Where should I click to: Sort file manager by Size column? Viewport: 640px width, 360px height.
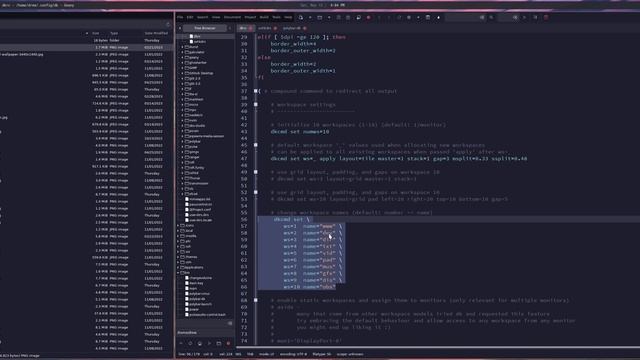pyautogui.click(x=96, y=33)
